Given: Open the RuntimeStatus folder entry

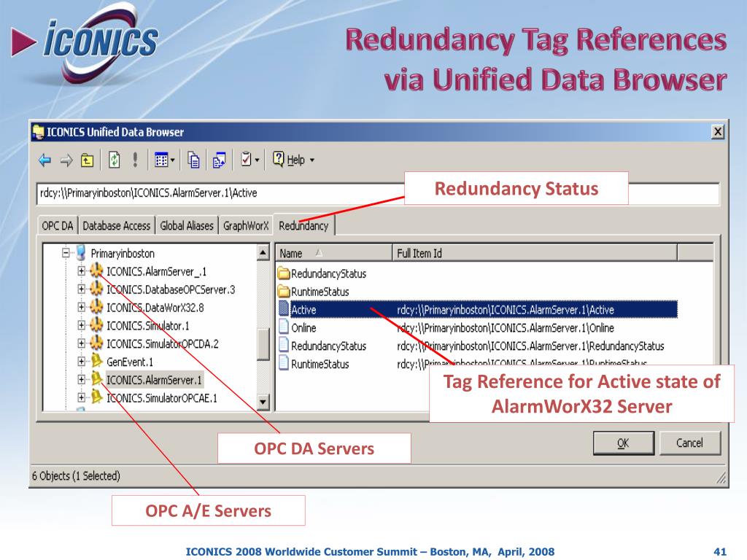Looking at the screenshot, I should tap(320, 292).
